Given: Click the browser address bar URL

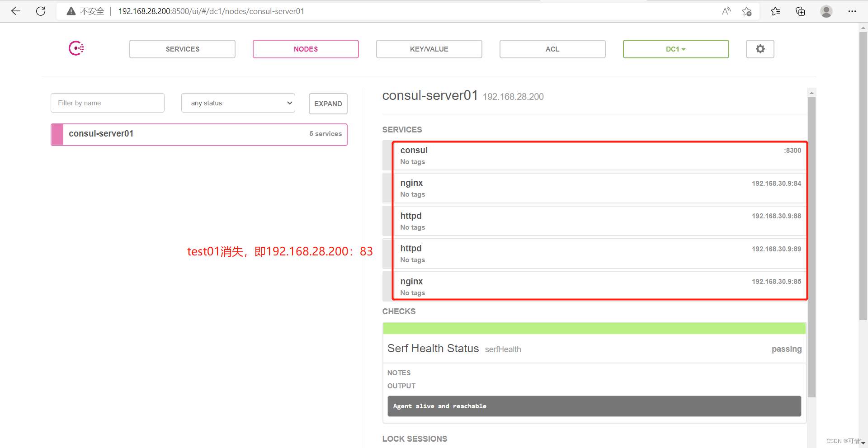Looking at the screenshot, I should click(x=211, y=11).
